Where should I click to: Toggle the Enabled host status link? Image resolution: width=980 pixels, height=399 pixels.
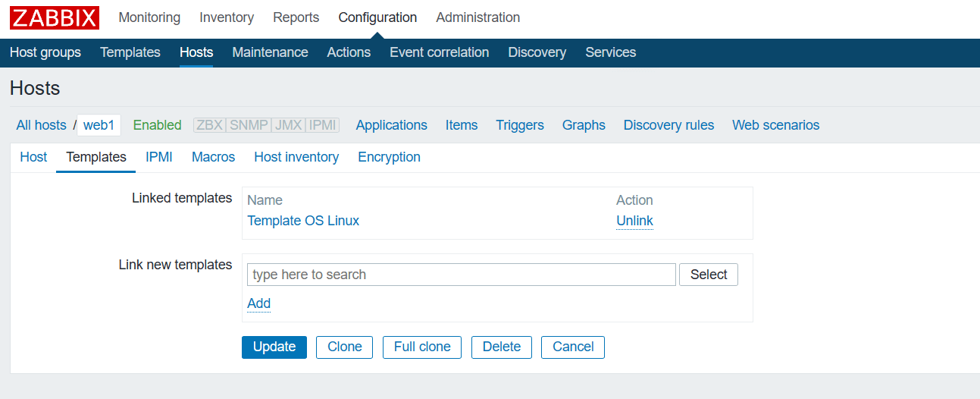(158, 125)
